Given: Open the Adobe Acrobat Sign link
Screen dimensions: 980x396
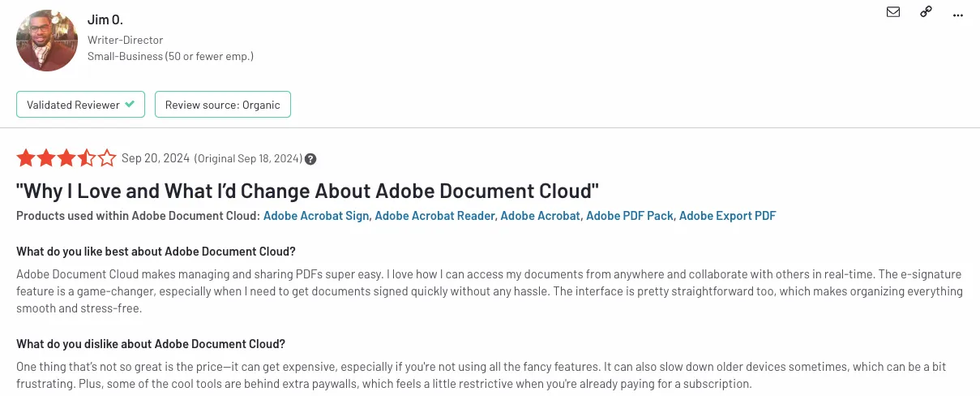Looking at the screenshot, I should click(316, 216).
